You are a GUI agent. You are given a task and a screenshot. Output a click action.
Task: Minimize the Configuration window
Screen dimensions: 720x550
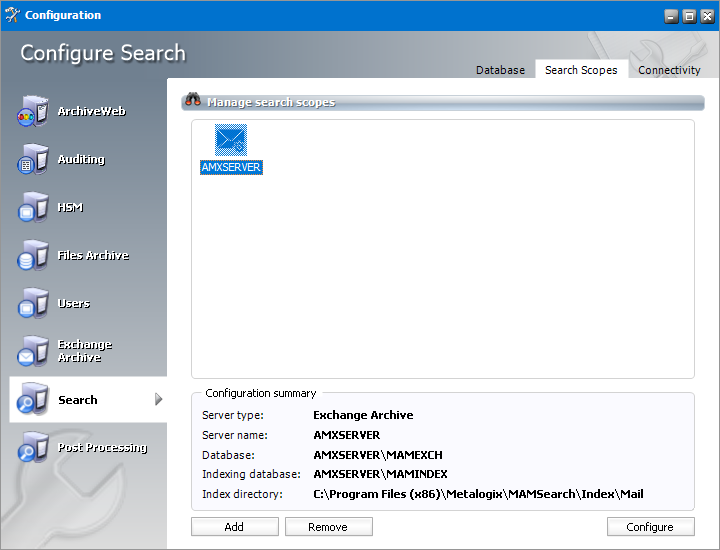click(671, 17)
